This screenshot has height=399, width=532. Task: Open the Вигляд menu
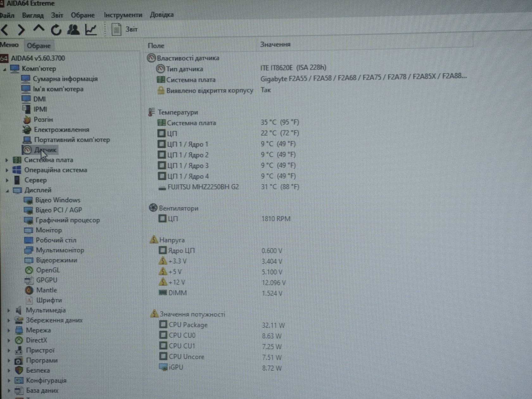(x=33, y=15)
